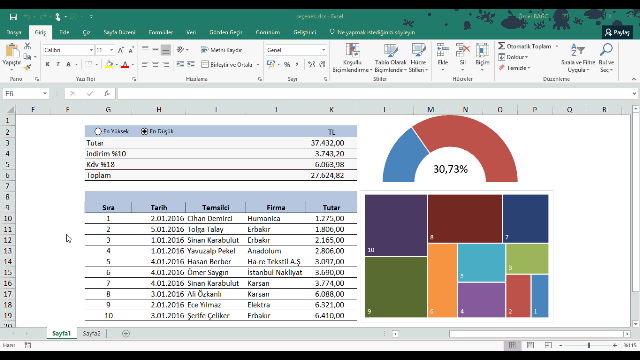Click the Metni Kaydır wrap text button
This screenshot has width=640, height=360.
coord(222,50)
